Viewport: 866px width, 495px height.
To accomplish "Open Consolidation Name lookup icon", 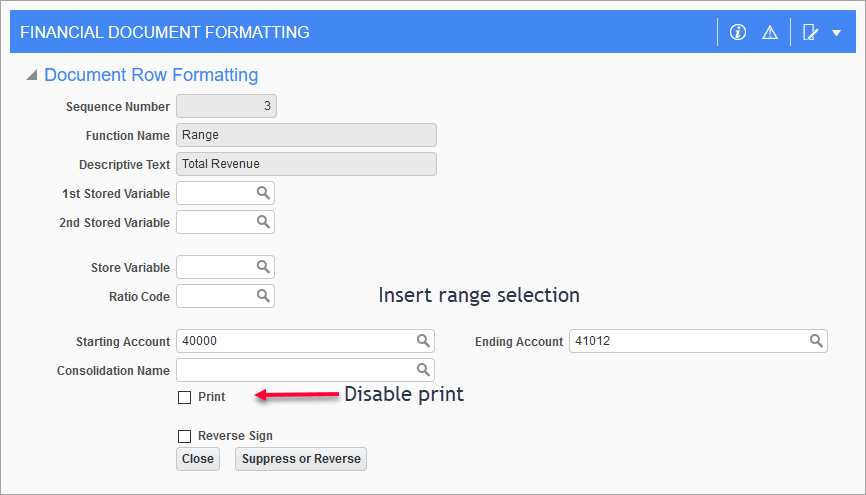I will (x=423, y=370).
